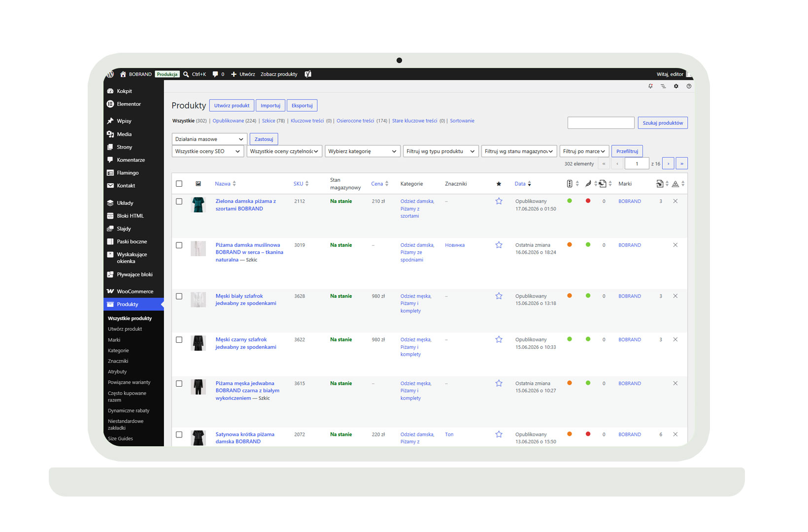Click the Importuj button

(270, 105)
